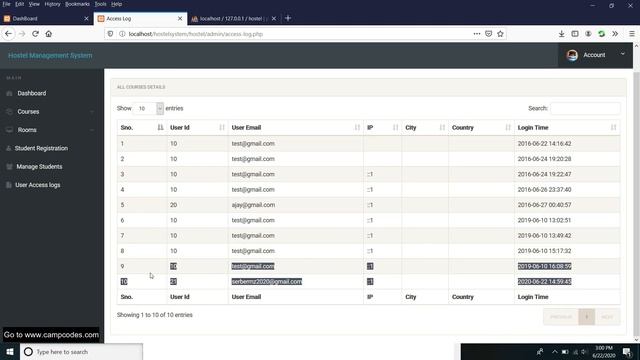Open the Help menu
The width and height of the screenshot is (640, 360).
click(x=116, y=4)
